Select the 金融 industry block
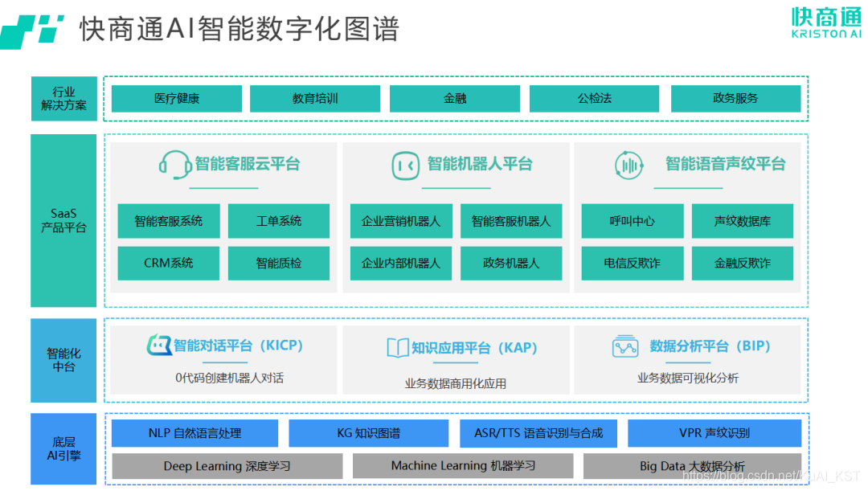This screenshot has width=868, height=491. coord(454,99)
